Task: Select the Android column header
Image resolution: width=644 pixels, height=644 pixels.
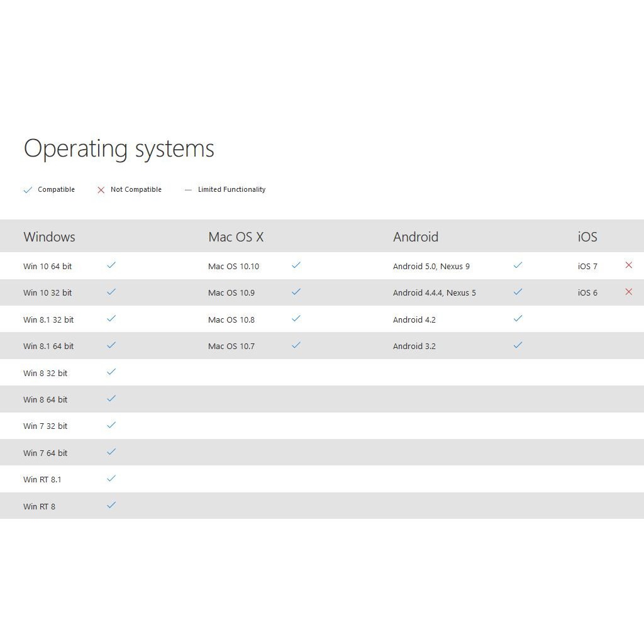Action: pyautogui.click(x=416, y=237)
